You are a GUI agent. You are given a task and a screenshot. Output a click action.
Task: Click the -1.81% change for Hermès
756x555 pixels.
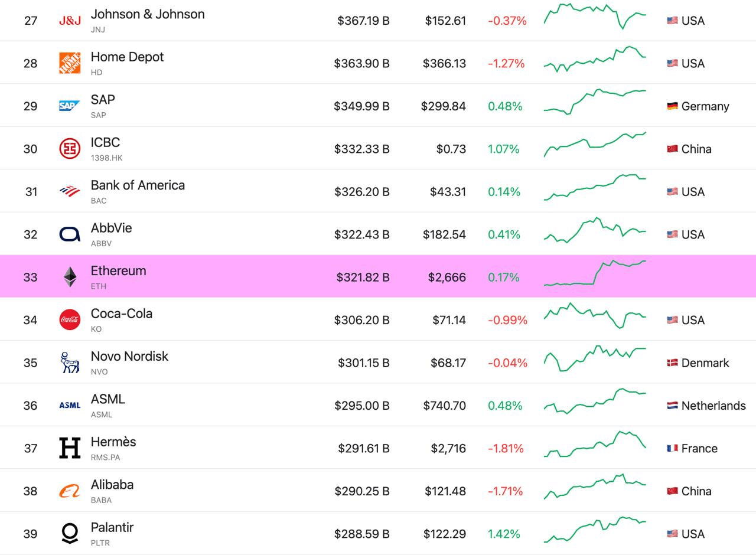[x=506, y=448]
